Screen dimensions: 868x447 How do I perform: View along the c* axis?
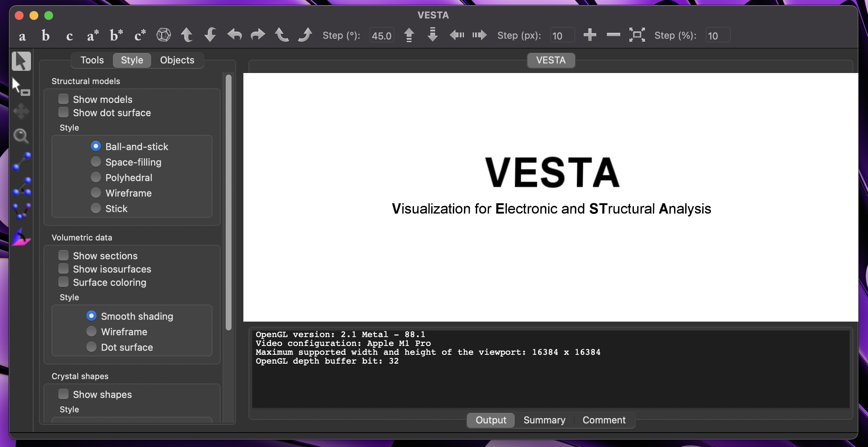click(140, 36)
